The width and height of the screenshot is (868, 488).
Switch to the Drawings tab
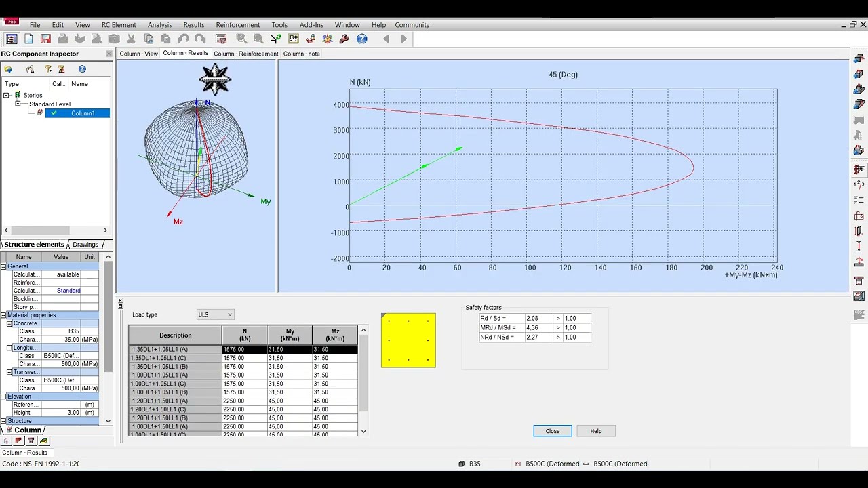click(85, 245)
